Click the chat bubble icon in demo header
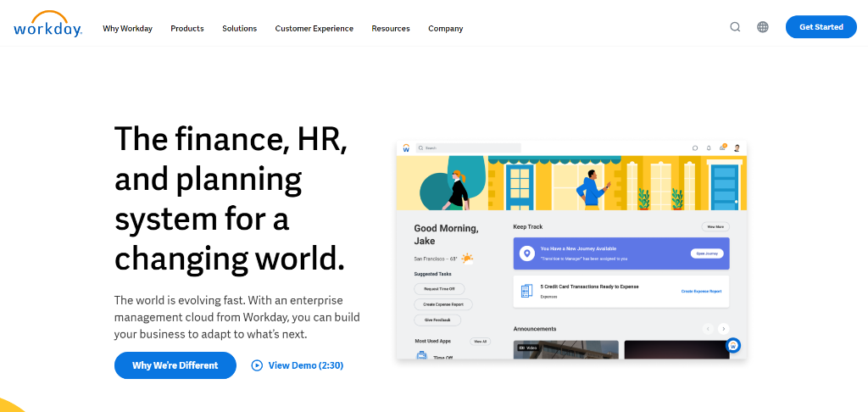The image size is (868, 412). pyautogui.click(x=695, y=148)
